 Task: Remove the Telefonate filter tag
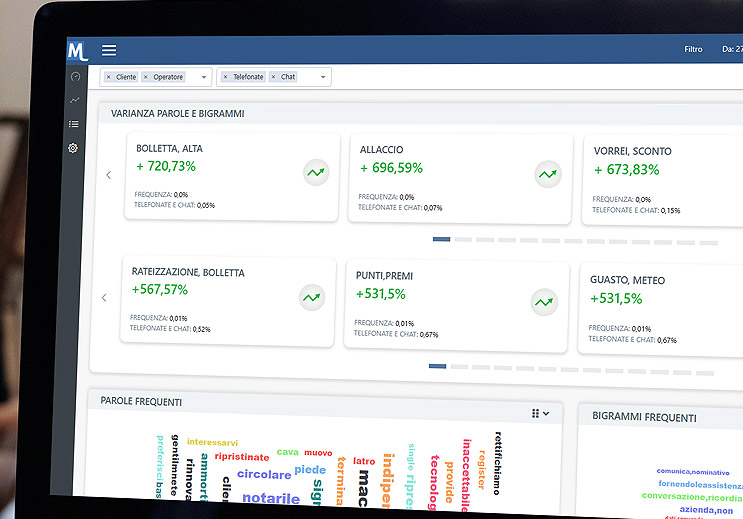[226, 77]
